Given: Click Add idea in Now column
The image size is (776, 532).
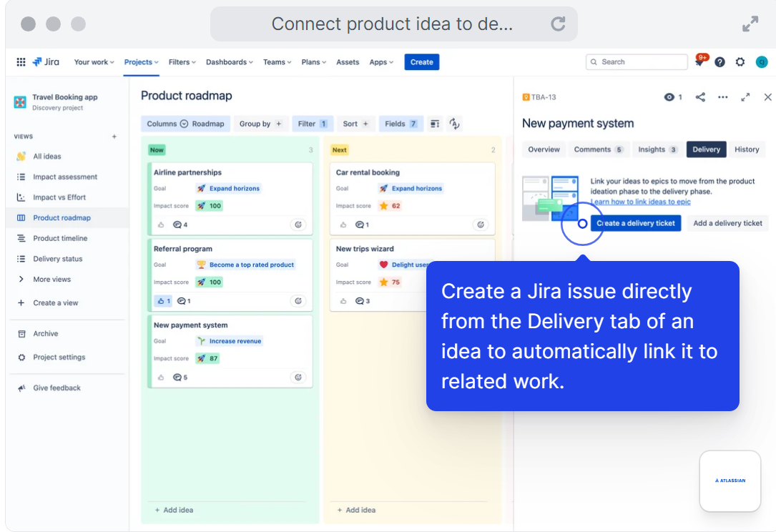Looking at the screenshot, I should tap(175, 510).
